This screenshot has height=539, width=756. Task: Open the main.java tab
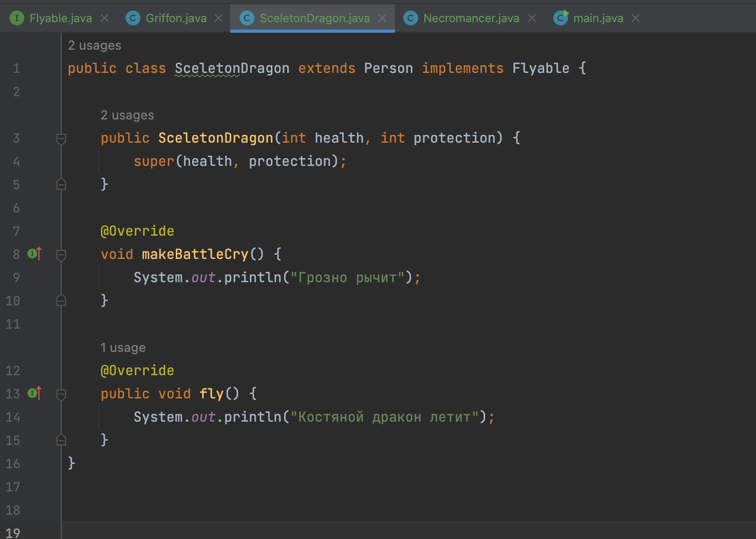(x=598, y=18)
